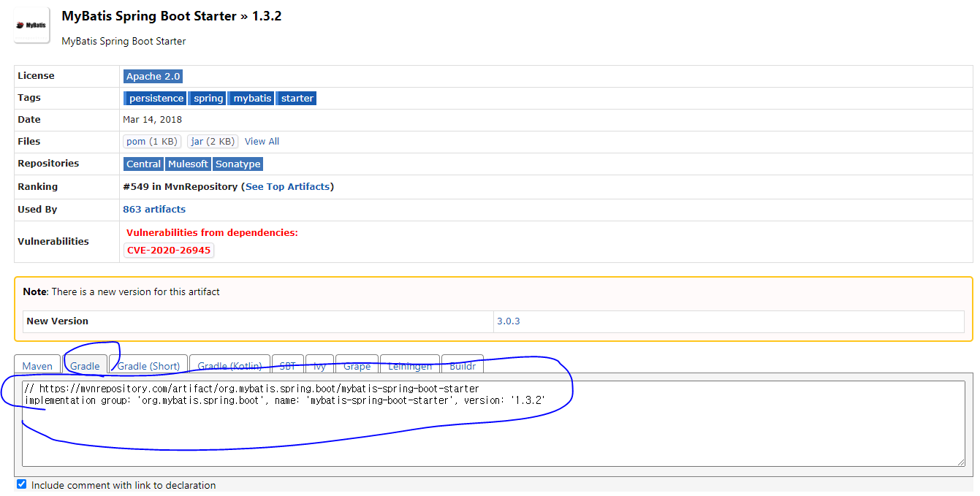
Task: Download the jar (2 KB) file
Action: (x=213, y=142)
